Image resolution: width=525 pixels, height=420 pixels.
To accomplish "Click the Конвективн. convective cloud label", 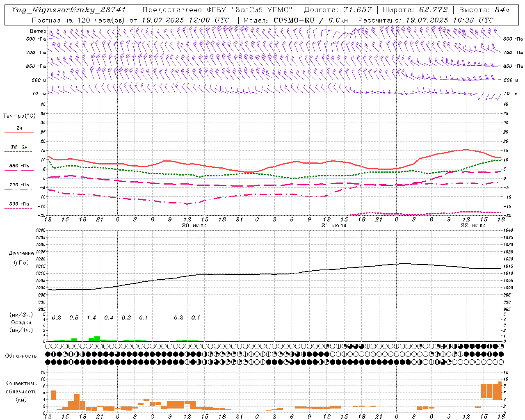I will (21, 384).
